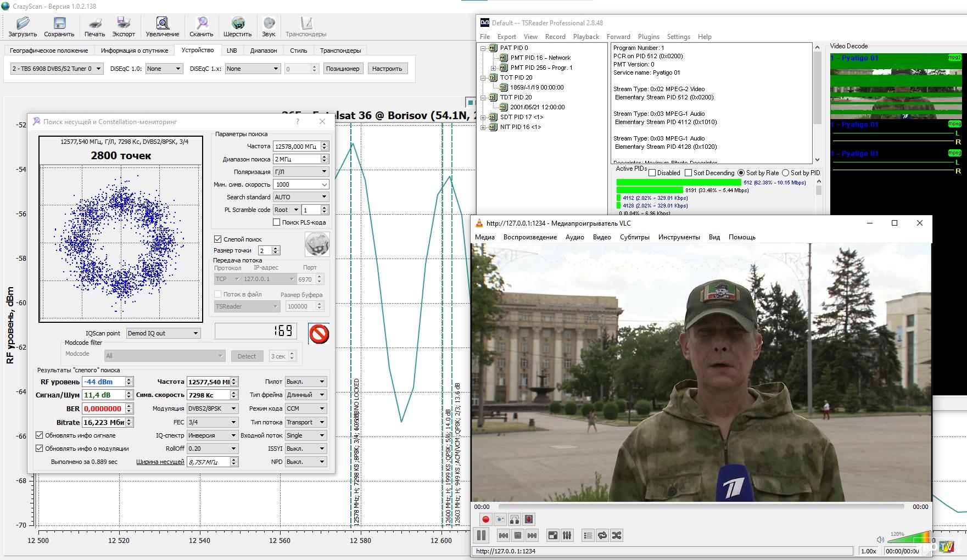The height and width of the screenshot is (560, 967).
Task: Open the Search standard AUTO dropdown
Action: point(301,197)
